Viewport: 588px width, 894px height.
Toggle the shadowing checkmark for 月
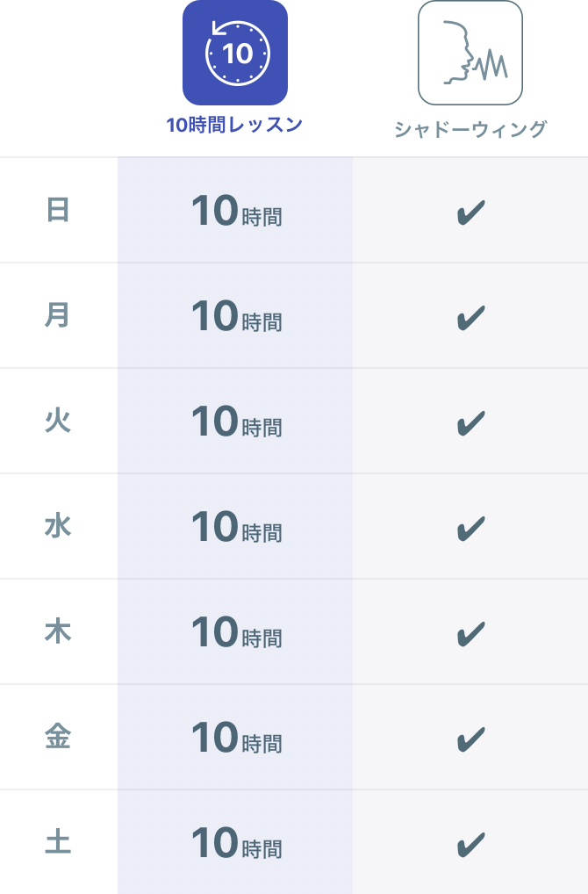tap(470, 318)
